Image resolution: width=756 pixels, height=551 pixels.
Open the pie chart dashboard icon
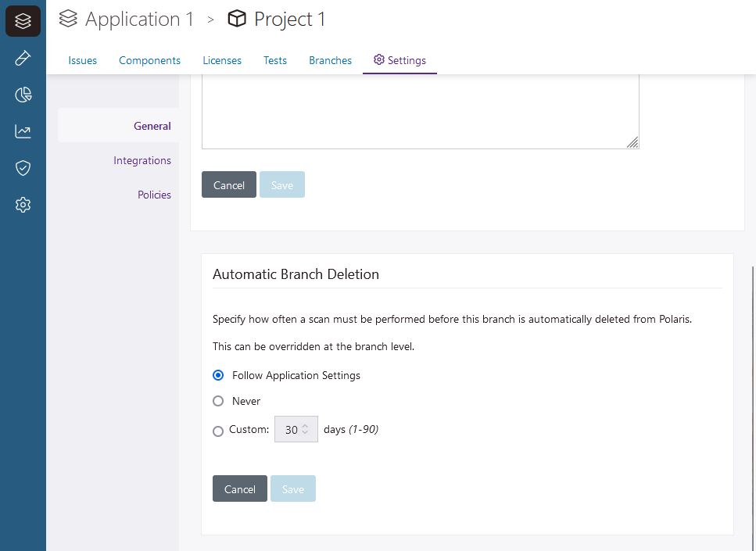pos(23,95)
